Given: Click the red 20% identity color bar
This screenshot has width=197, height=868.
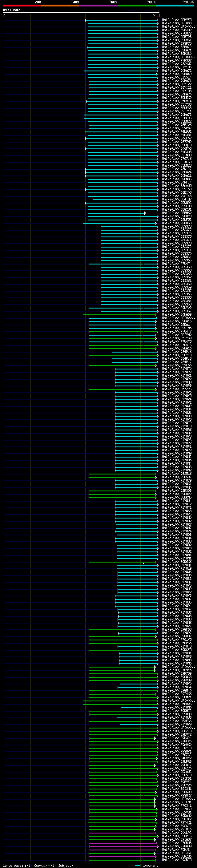Looking at the screenshot, I should pos(22,6).
